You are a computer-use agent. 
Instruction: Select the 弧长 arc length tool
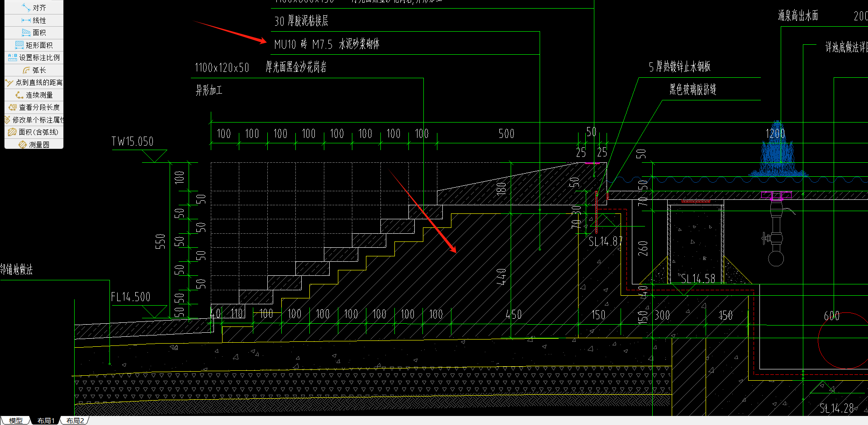coord(34,70)
